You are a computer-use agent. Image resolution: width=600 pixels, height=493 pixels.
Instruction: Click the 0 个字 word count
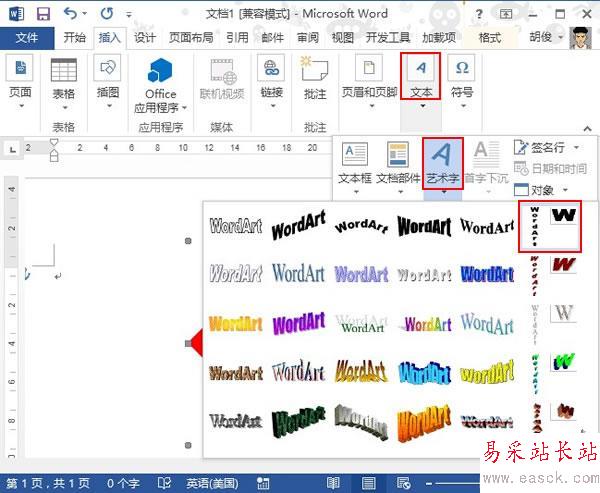(x=123, y=483)
